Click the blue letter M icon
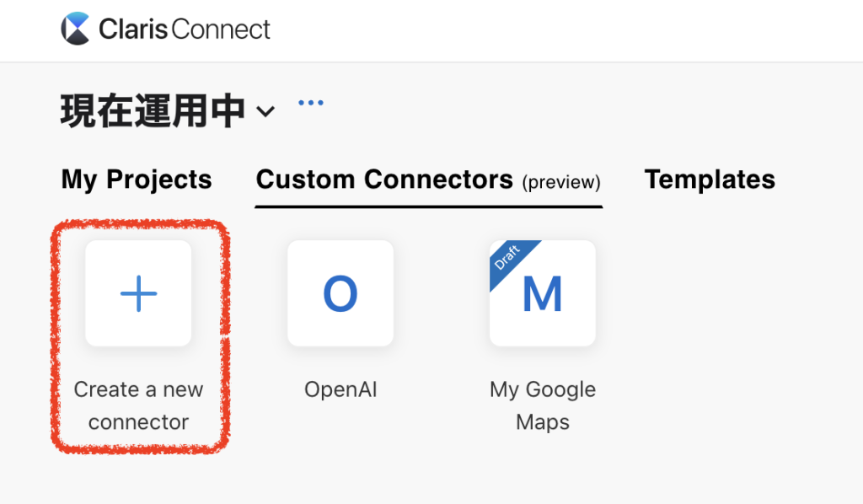Screen dimensions: 863x504 (543, 294)
